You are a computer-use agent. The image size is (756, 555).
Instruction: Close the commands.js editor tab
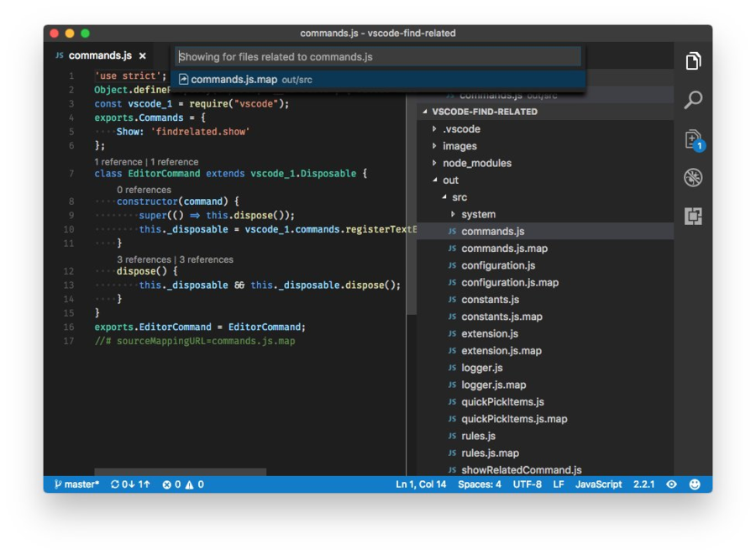click(143, 56)
